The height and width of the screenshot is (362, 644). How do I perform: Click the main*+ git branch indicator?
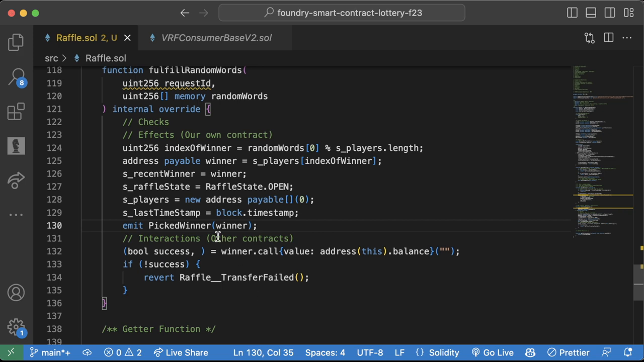[x=50, y=352]
